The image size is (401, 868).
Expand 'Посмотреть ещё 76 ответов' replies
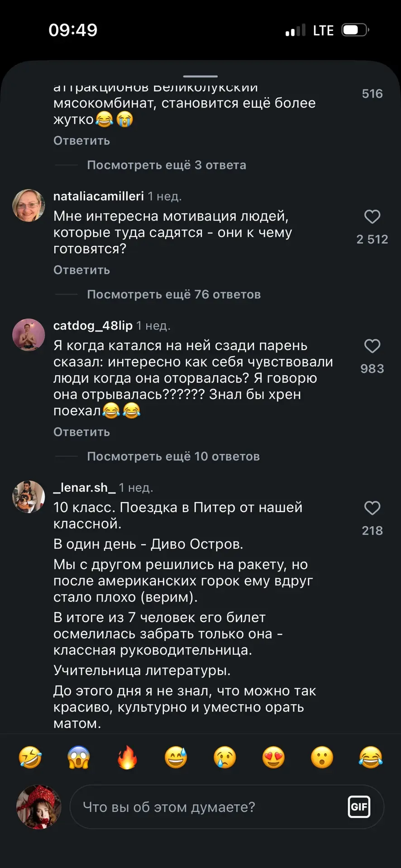click(x=174, y=294)
